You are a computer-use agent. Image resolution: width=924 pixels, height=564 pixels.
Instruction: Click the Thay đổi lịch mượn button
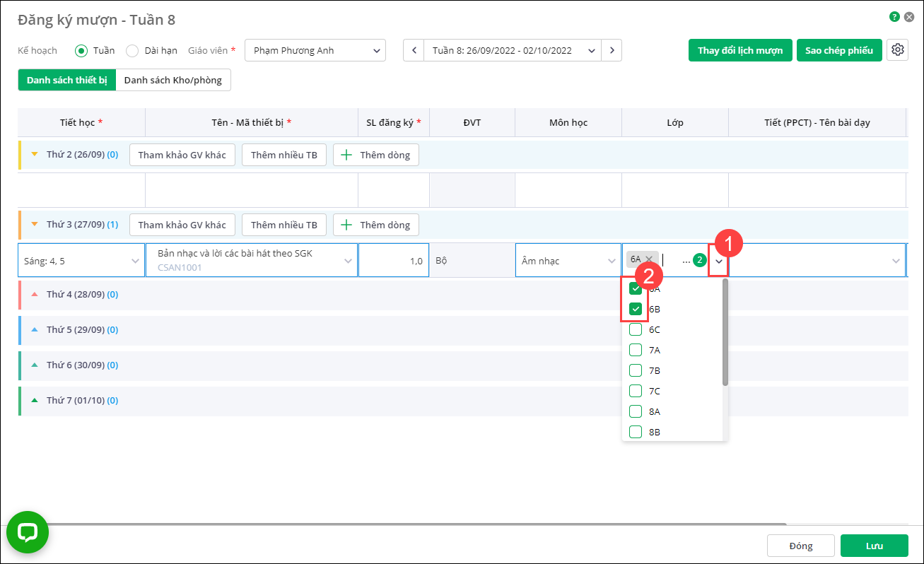[x=740, y=50]
